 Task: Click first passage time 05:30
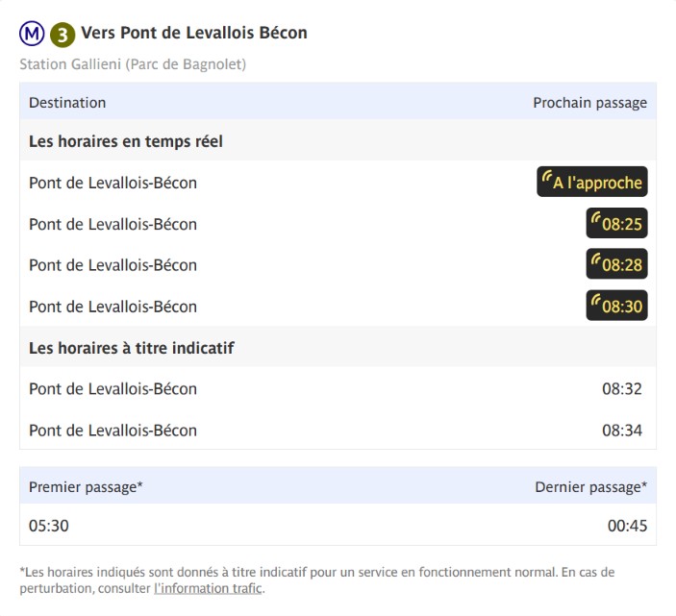coord(49,526)
